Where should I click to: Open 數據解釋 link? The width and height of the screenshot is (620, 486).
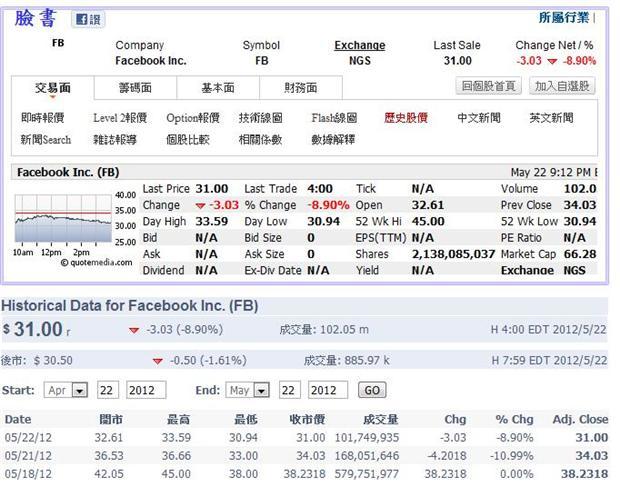[333, 140]
